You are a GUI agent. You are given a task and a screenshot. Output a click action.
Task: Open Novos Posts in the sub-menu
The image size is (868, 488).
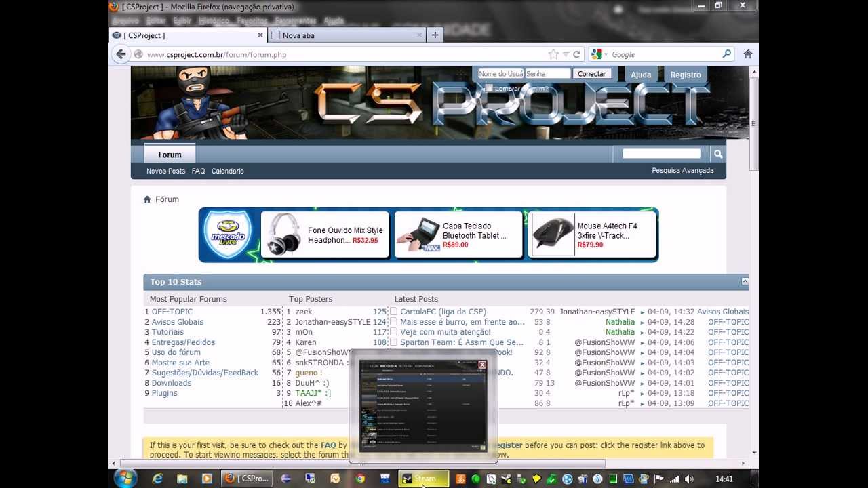pos(165,171)
